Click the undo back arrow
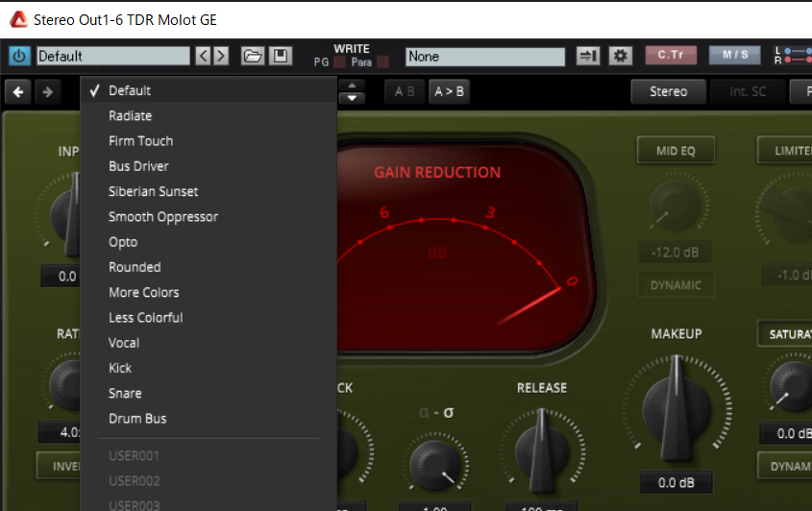The width and height of the screenshot is (812, 511). (18, 92)
